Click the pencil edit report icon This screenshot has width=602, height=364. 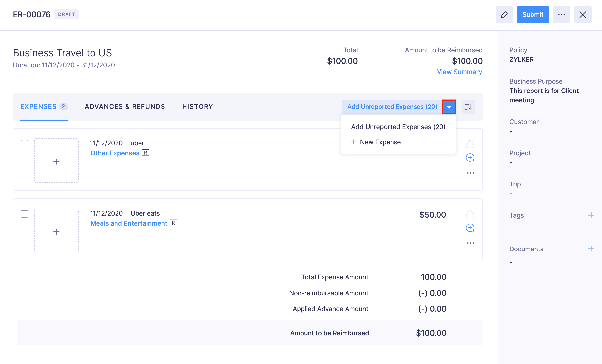504,15
